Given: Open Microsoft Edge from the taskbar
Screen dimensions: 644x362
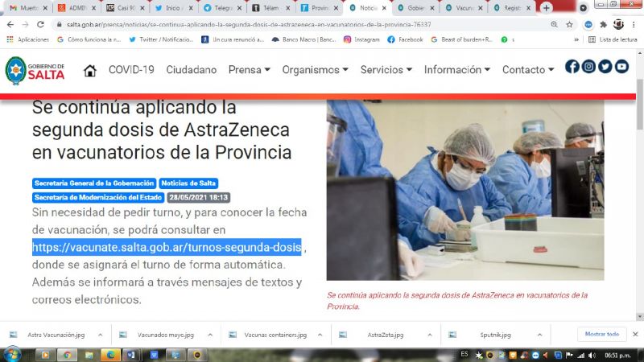Looking at the screenshot, I should coord(110,355).
